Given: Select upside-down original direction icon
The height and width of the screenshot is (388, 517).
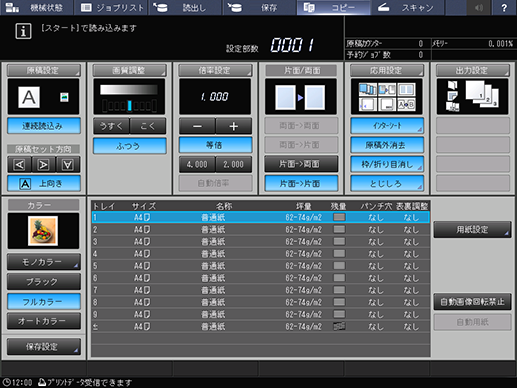Looking at the screenshot, I should pyautogui.click(x=68, y=164).
